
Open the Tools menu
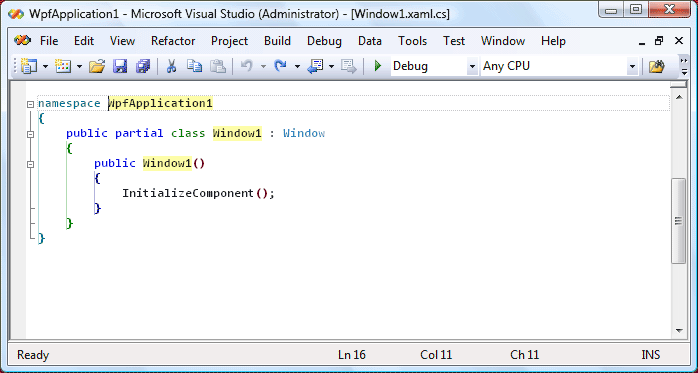coord(412,41)
